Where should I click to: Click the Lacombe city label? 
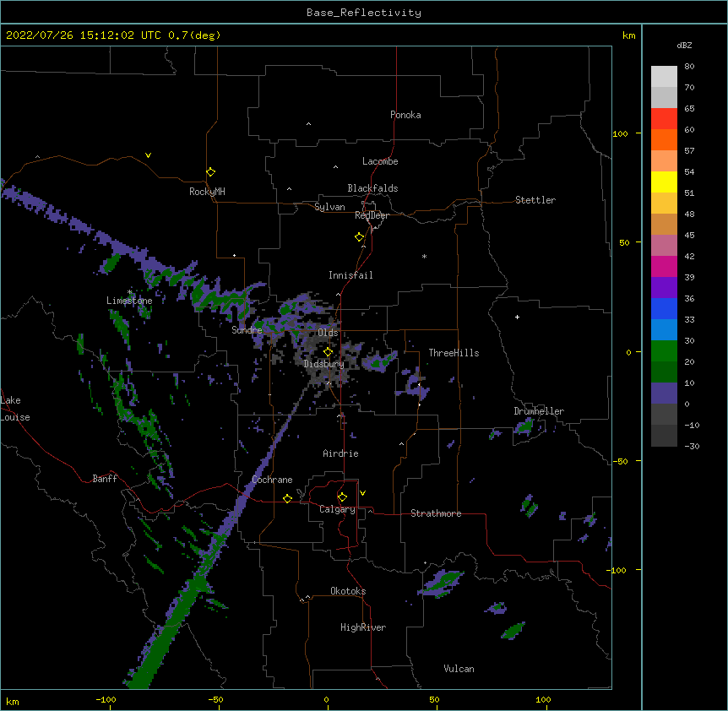380,161
